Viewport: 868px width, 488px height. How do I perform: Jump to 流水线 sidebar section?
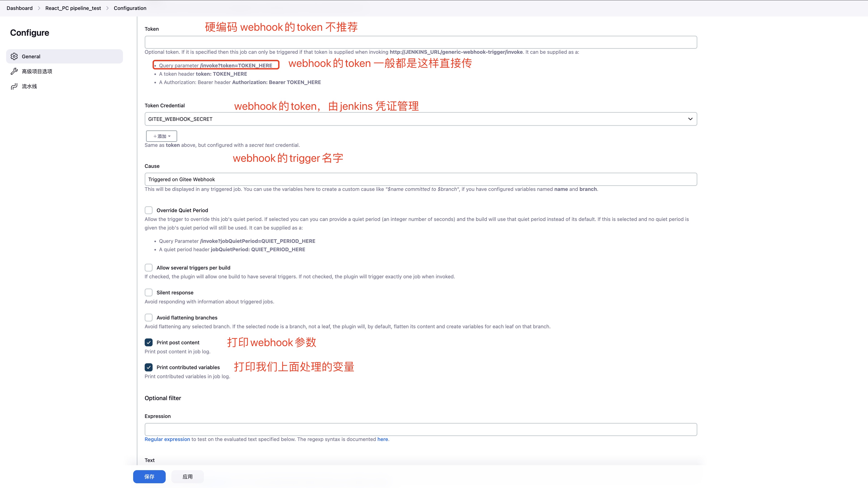[x=64, y=86]
